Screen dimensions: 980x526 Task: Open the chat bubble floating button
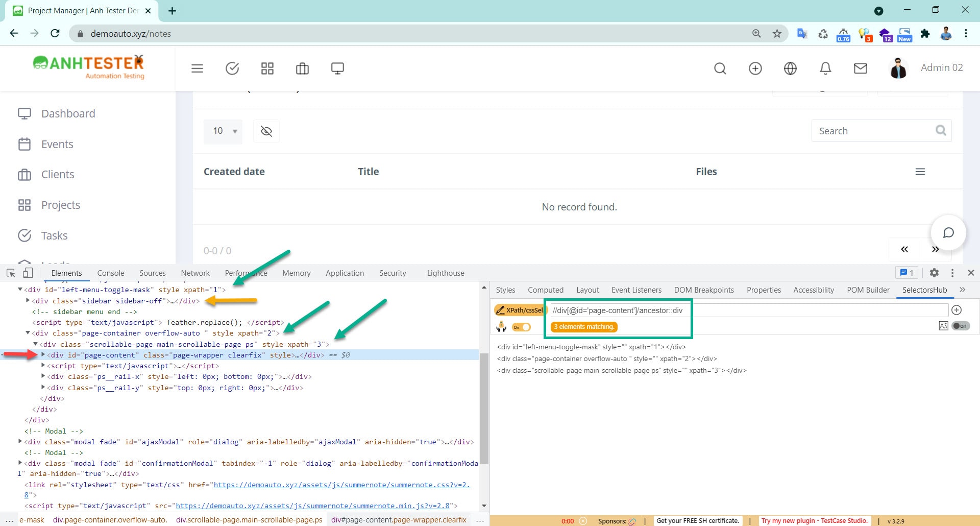pyautogui.click(x=948, y=233)
